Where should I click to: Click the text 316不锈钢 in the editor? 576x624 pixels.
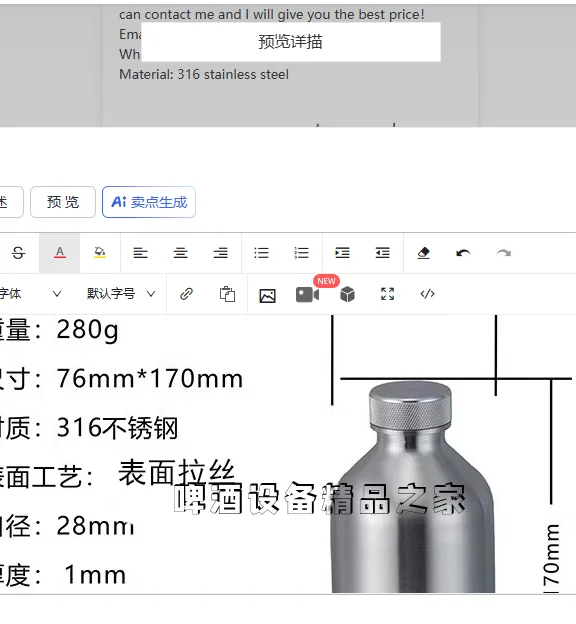[117, 428]
